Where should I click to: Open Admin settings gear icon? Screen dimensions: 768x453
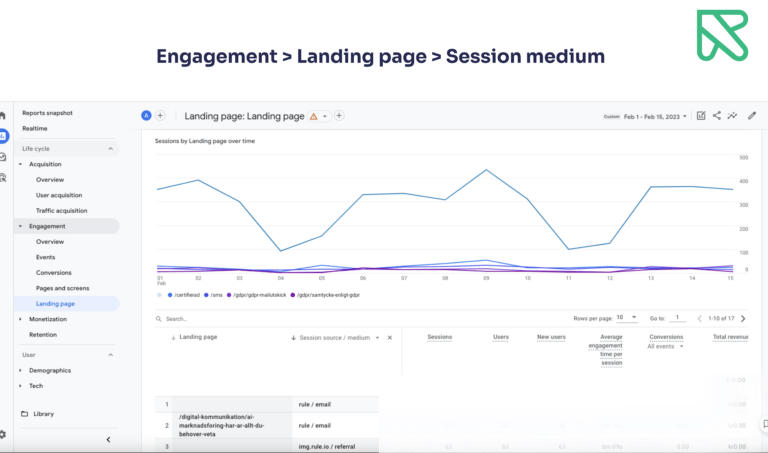click(3, 435)
